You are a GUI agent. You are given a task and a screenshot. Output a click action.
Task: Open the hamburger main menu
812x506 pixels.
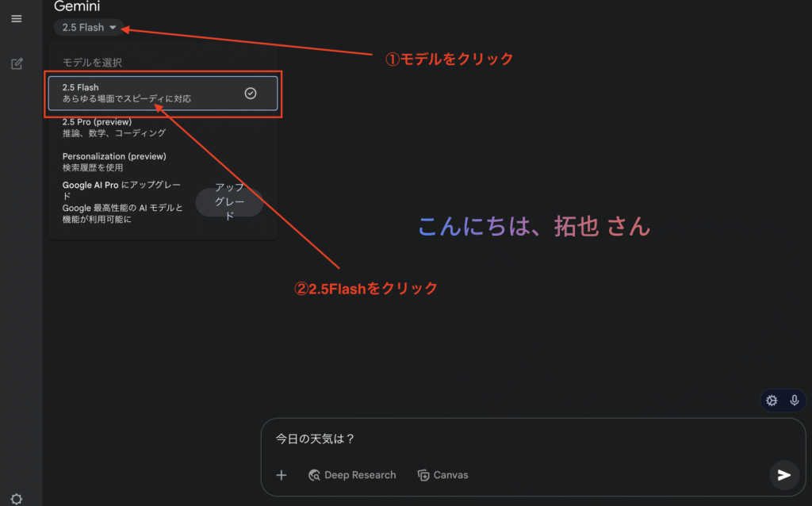17,19
